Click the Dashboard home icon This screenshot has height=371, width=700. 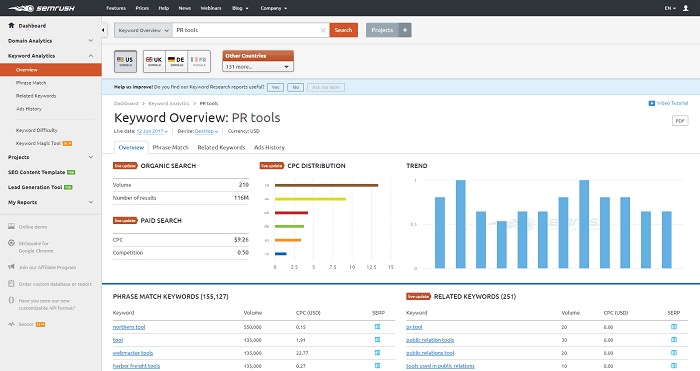click(12, 25)
